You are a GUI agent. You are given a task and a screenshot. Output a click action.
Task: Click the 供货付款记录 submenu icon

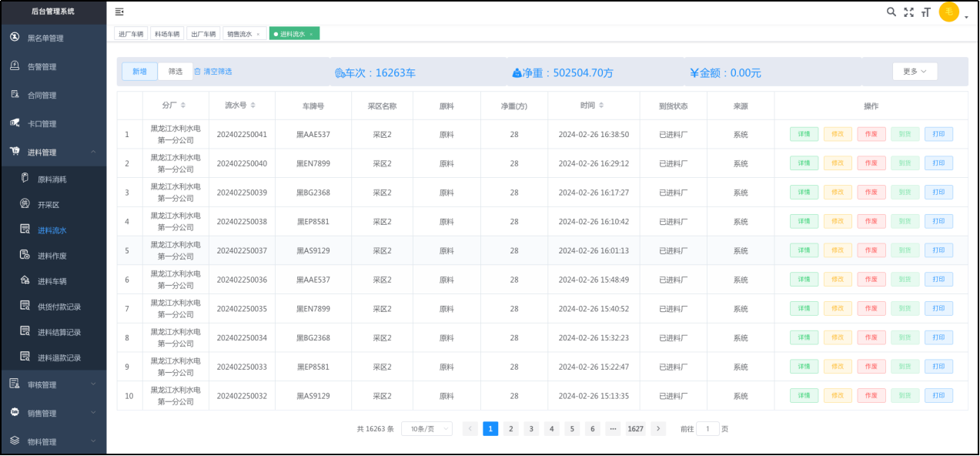click(25, 306)
